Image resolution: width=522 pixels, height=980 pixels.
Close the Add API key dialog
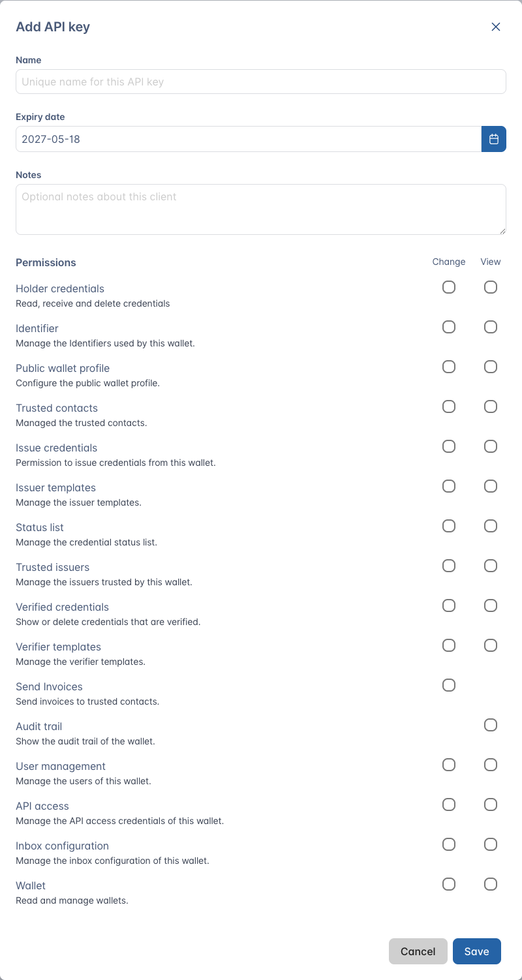click(496, 27)
